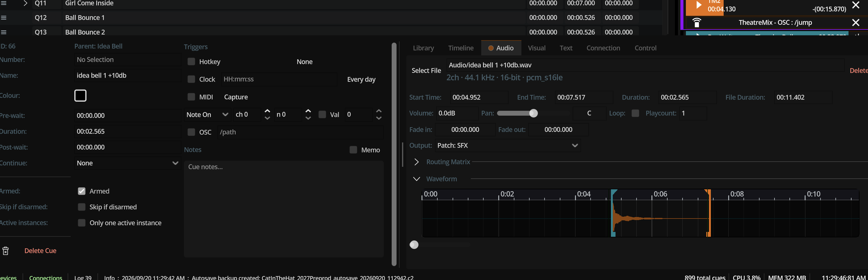Click the orange dot icon on the Audio tab
This screenshot has width=868, height=280.
click(x=491, y=48)
